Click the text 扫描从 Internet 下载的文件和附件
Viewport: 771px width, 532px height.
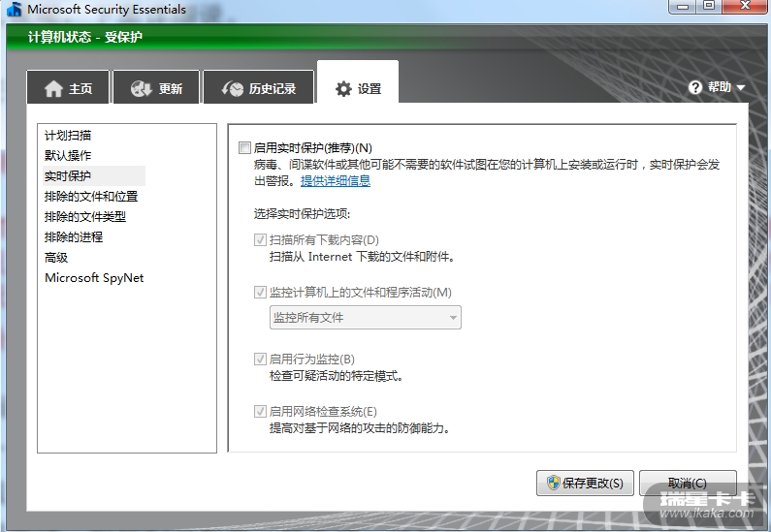[x=362, y=257]
